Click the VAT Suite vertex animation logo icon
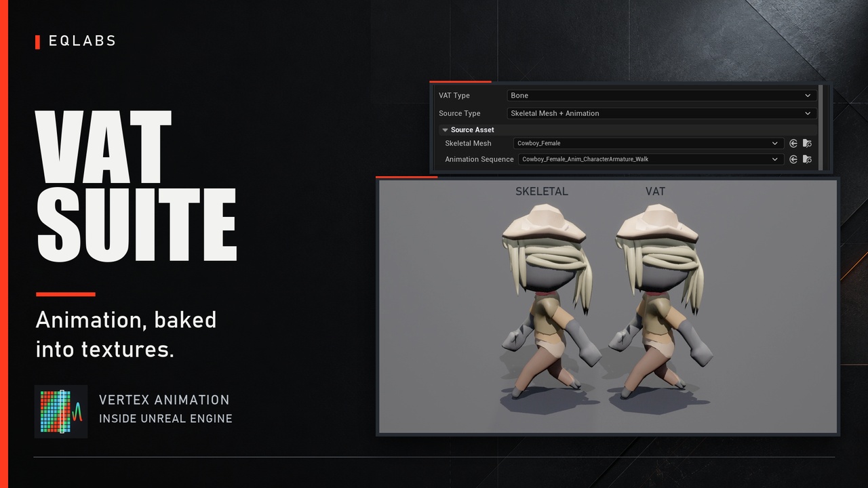Viewport: 868px width, 488px height. point(61,411)
